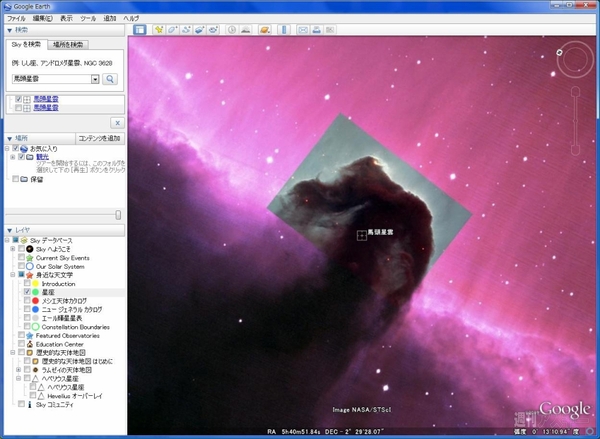600x439 pixels.
Task: Uncheck the 星座 layer checkbox
Action: [x=27, y=292]
